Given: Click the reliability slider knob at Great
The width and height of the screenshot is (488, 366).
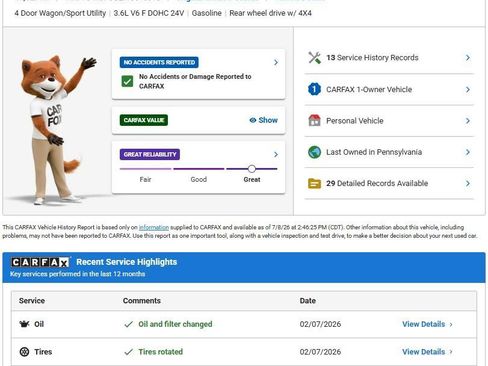Looking at the screenshot, I should (x=252, y=169).
